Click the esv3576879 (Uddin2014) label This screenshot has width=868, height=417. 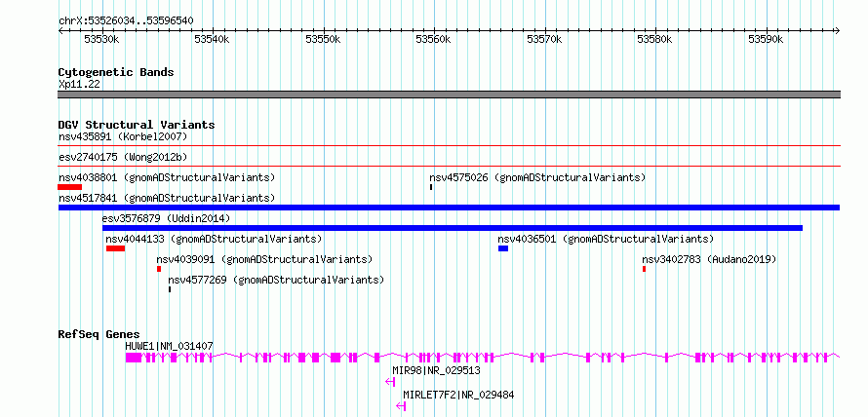166,218
